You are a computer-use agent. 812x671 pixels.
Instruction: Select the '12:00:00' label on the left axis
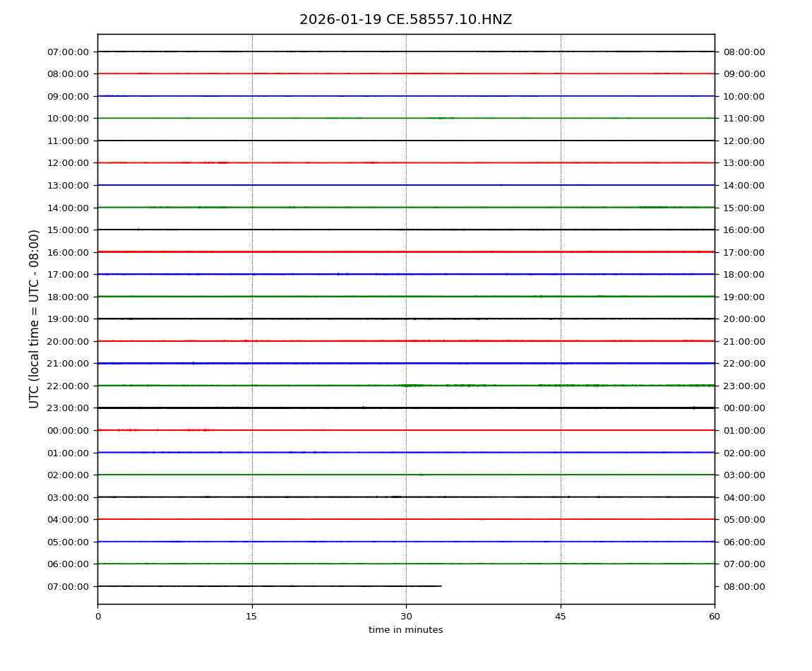(x=68, y=163)
